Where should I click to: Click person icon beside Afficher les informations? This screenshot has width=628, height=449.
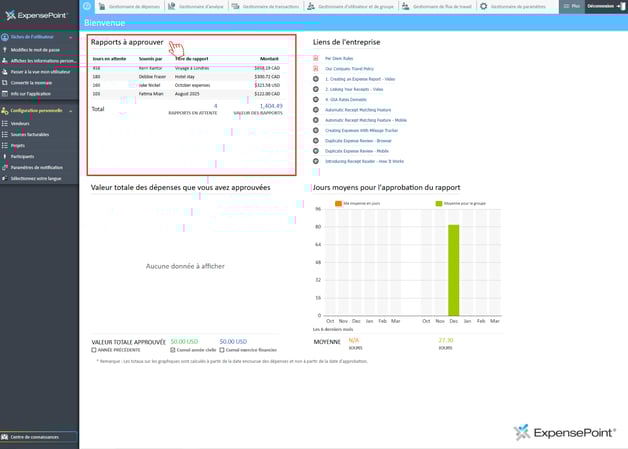pos(5,61)
